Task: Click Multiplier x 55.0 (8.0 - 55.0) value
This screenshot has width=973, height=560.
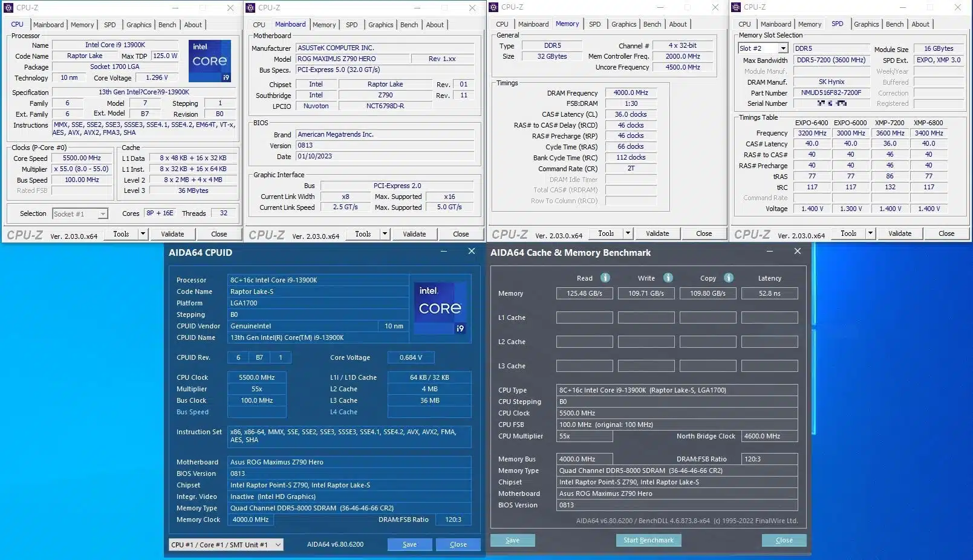Action: click(x=82, y=169)
